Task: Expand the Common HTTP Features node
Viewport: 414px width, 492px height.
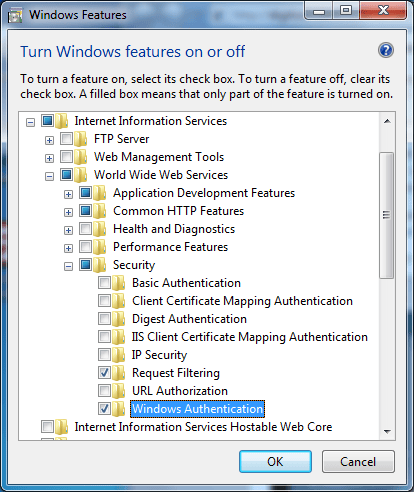Action: pyautogui.click(x=68, y=212)
